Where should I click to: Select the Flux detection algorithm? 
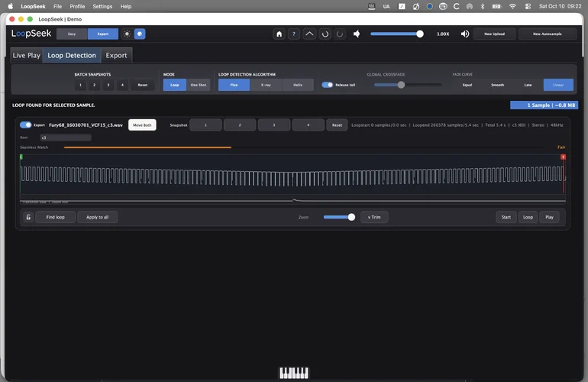point(234,85)
